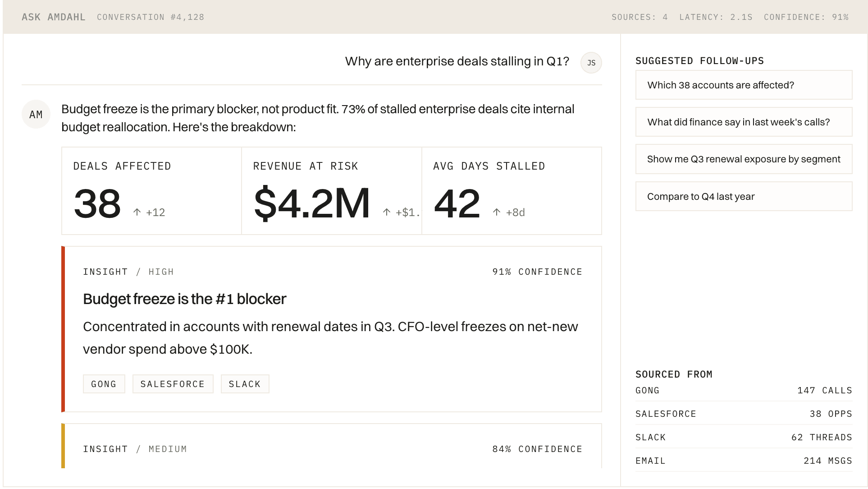Ask 'What did finance say in last week's calls?'
The image size is (868, 489).
pyautogui.click(x=743, y=122)
